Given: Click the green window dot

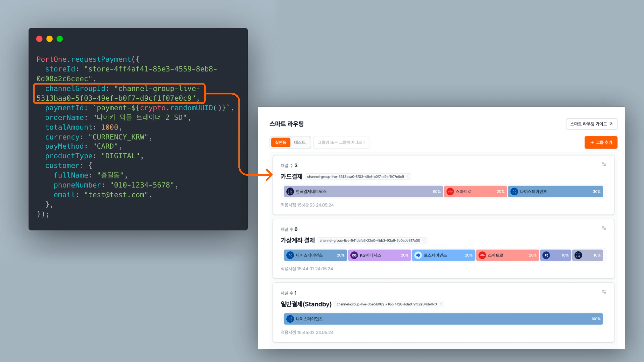Looking at the screenshot, I should [60, 39].
